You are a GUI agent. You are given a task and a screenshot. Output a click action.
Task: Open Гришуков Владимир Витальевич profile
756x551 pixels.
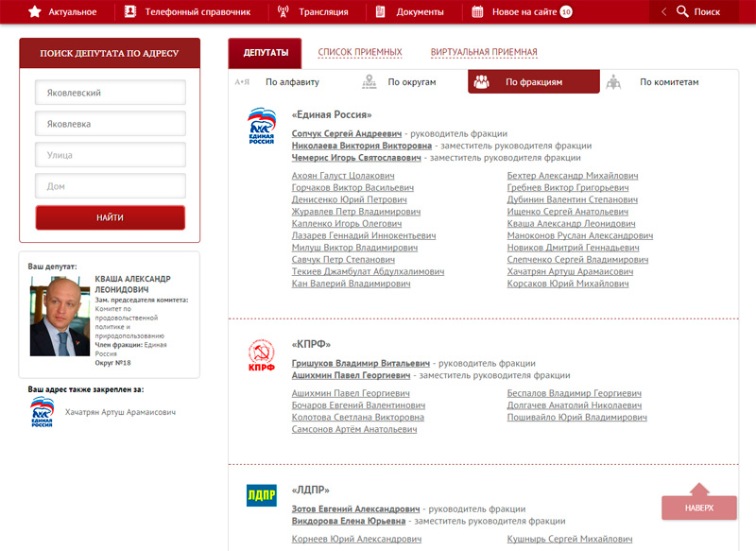[x=361, y=363]
